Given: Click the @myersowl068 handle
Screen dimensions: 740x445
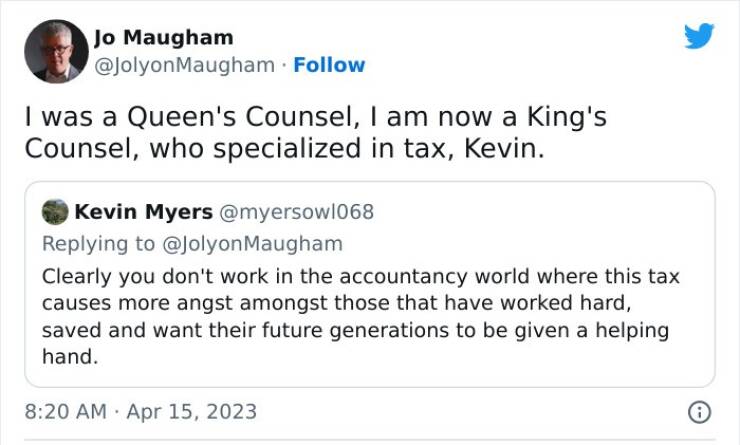Looking at the screenshot, I should (296, 212).
